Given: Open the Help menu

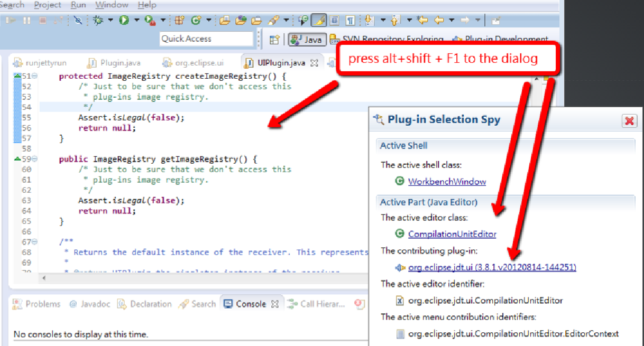Looking at the screenshot, I should tap(146, 5).
